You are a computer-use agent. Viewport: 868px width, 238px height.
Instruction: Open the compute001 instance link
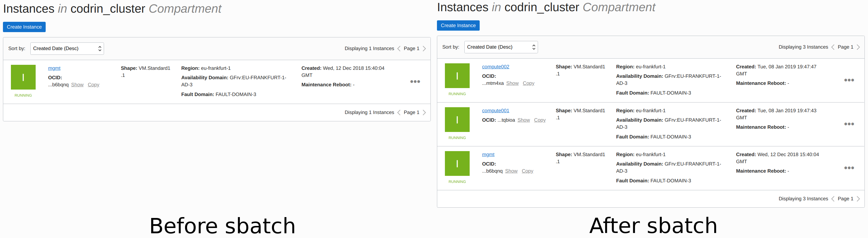tap(496, 110)
